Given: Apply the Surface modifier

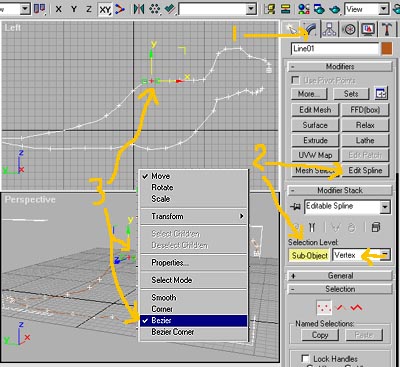Looking at the screenshot, I should (315, 125).
